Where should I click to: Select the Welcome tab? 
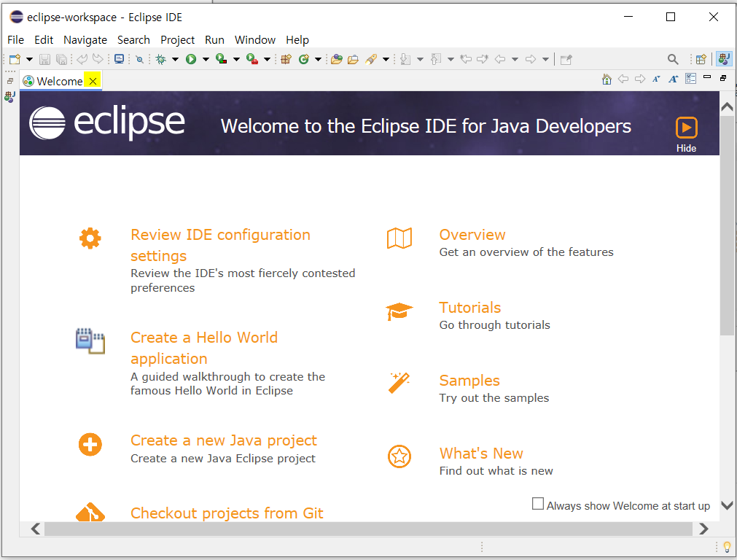pyautogui.click(x=59, y=81)
